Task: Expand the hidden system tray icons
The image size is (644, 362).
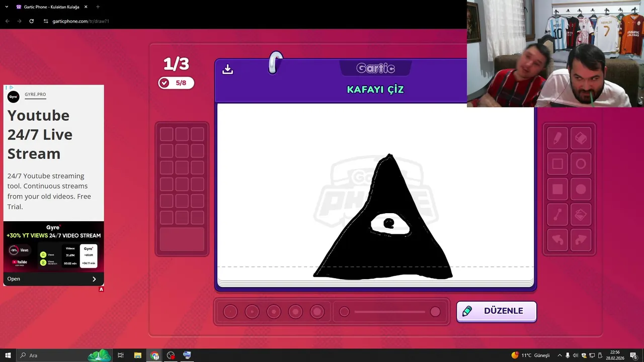Action: [x=559, y=355]
